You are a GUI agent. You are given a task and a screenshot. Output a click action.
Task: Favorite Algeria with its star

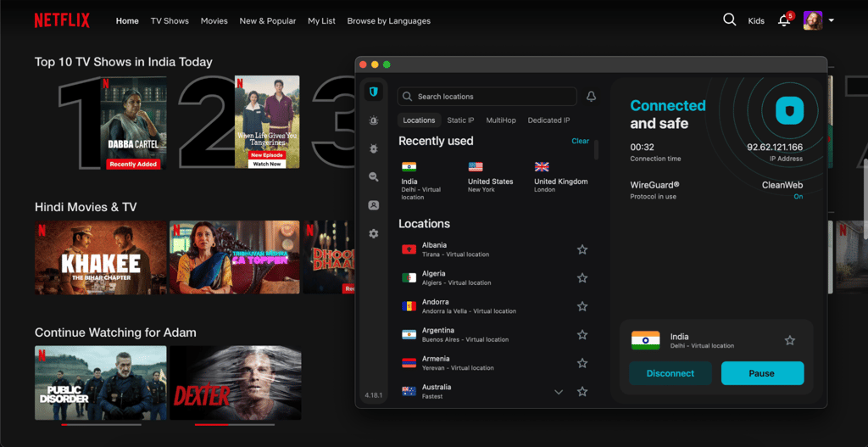pyautogui.click(x=582, y=277)
